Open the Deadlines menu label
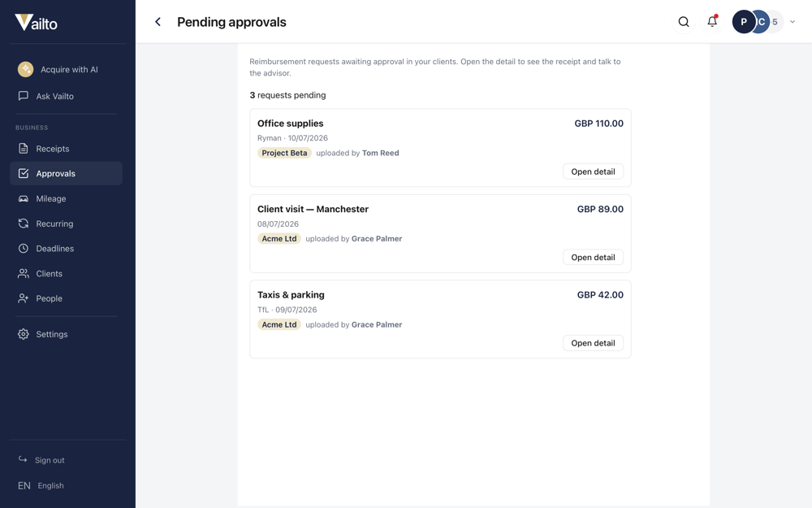 click(55, 248)
